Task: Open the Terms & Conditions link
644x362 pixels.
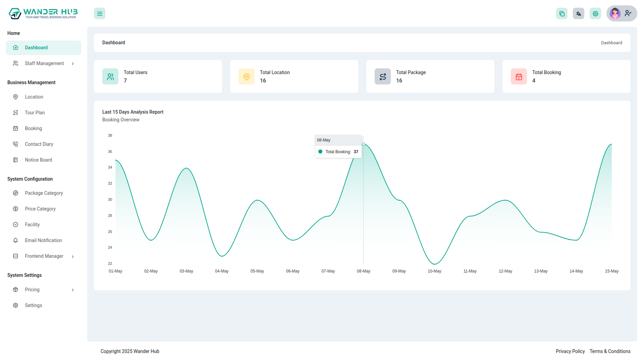Action: pyautogui.click(x=610, y=351)
